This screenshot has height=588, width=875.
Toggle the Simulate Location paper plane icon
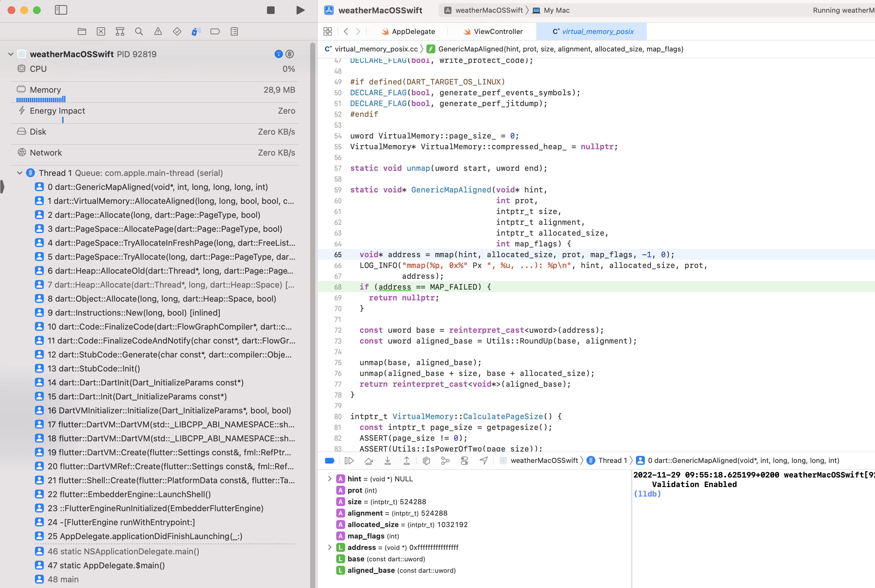[x=484, y=460]
